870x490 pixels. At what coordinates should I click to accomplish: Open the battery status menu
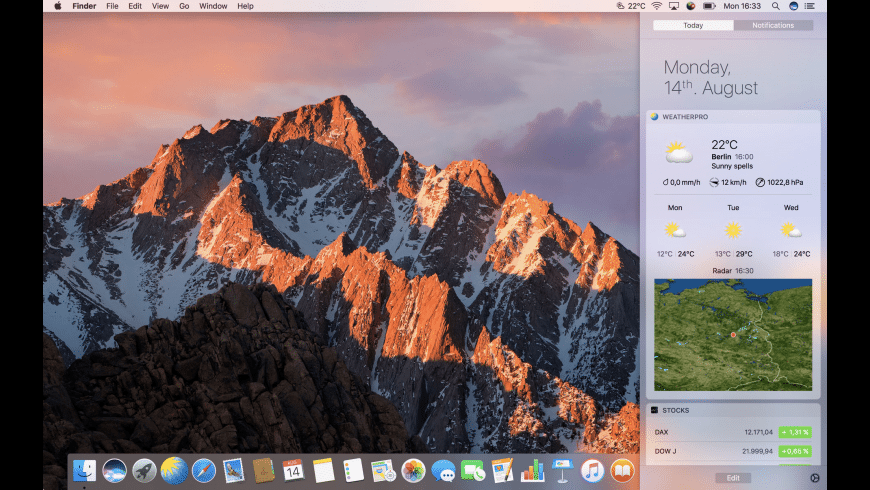coord(708,6)
